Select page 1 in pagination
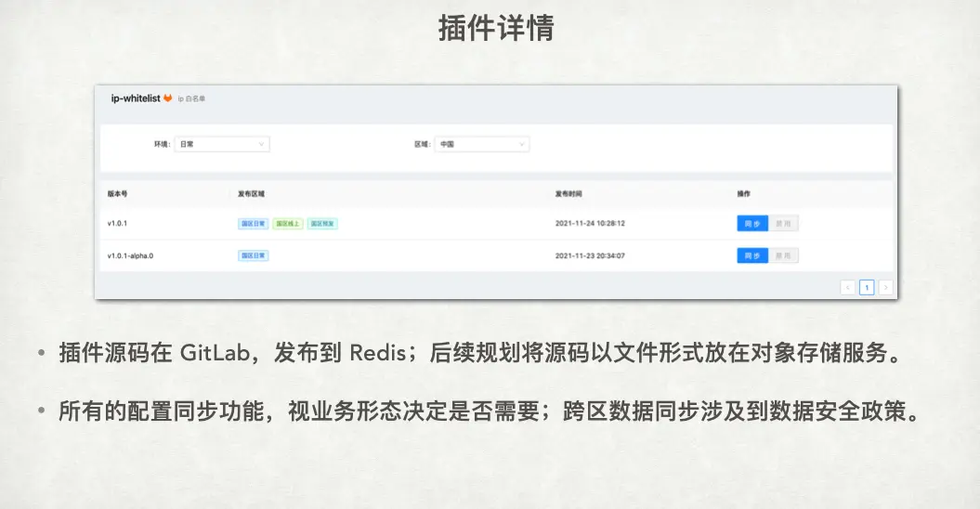 [x=867, y=287]
